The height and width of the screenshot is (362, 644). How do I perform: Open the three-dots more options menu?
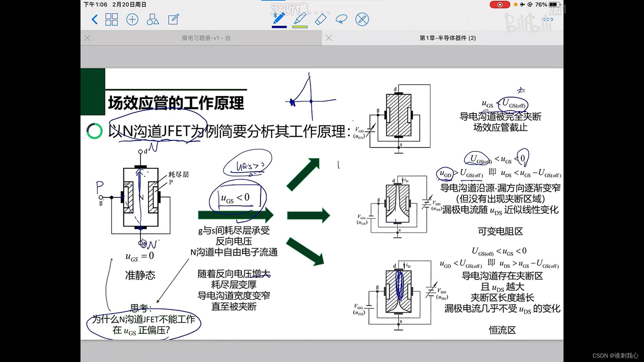point(547,19)
